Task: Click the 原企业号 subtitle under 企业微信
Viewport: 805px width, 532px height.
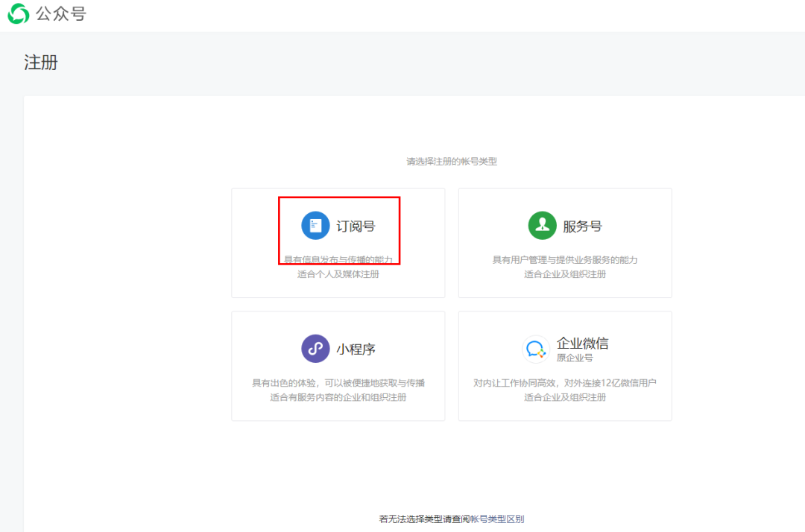Action: click(x=575, y=358)
